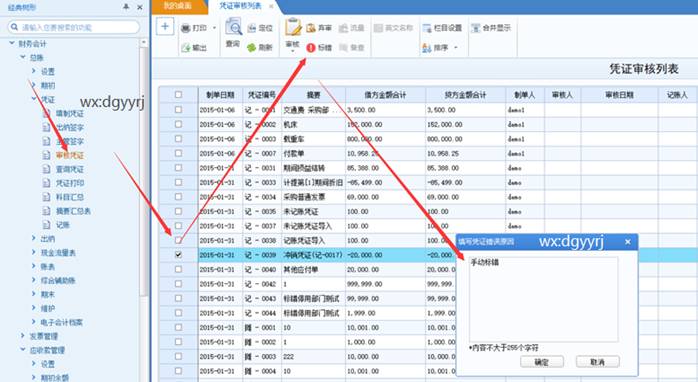Check the box for voucher 记-0040 其他应付单

point(179,269)
